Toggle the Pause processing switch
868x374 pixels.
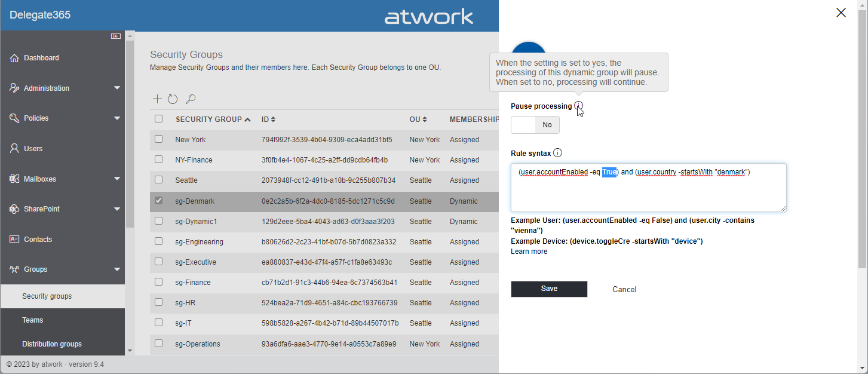click(x=535, y=125)
